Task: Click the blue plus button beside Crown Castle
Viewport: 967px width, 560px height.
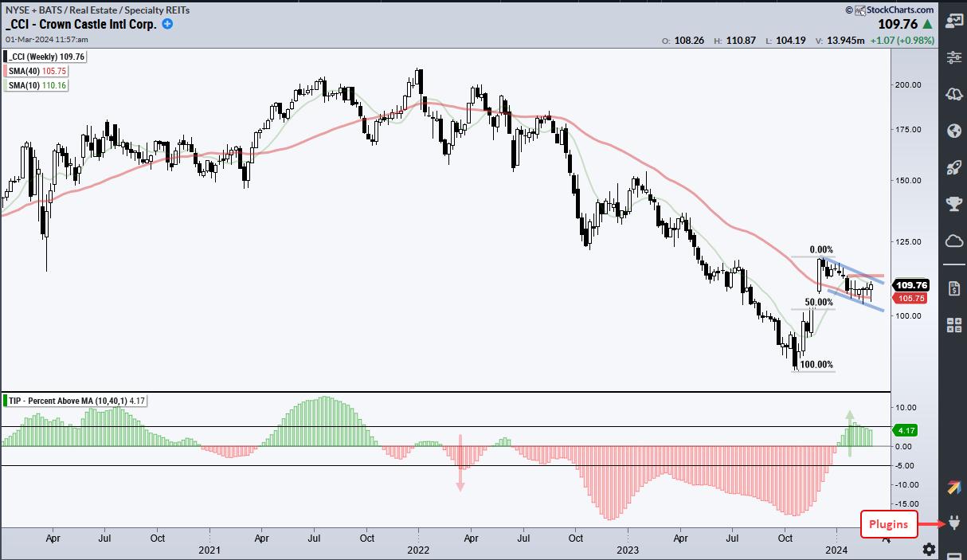Action: pos(168,24)
